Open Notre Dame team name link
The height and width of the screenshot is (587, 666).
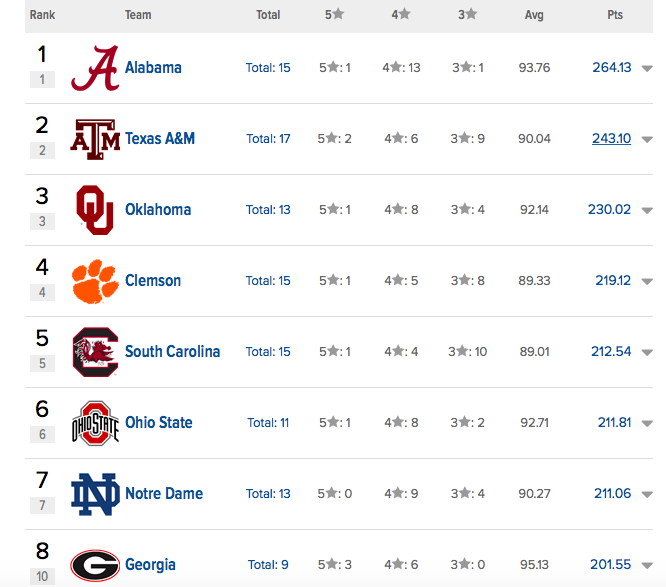[x=163, y=494]
